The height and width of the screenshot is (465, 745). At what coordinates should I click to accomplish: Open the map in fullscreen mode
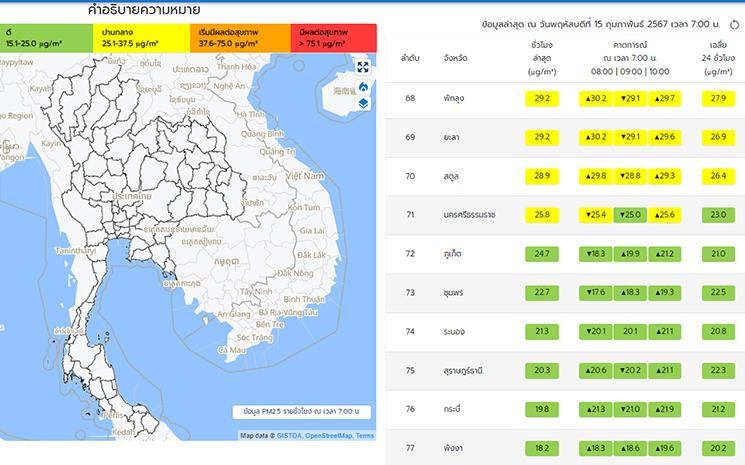[363, 67]
